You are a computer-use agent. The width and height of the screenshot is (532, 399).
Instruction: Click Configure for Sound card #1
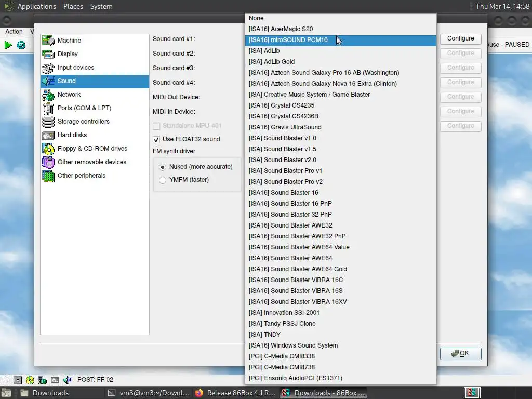coord(460,38)
